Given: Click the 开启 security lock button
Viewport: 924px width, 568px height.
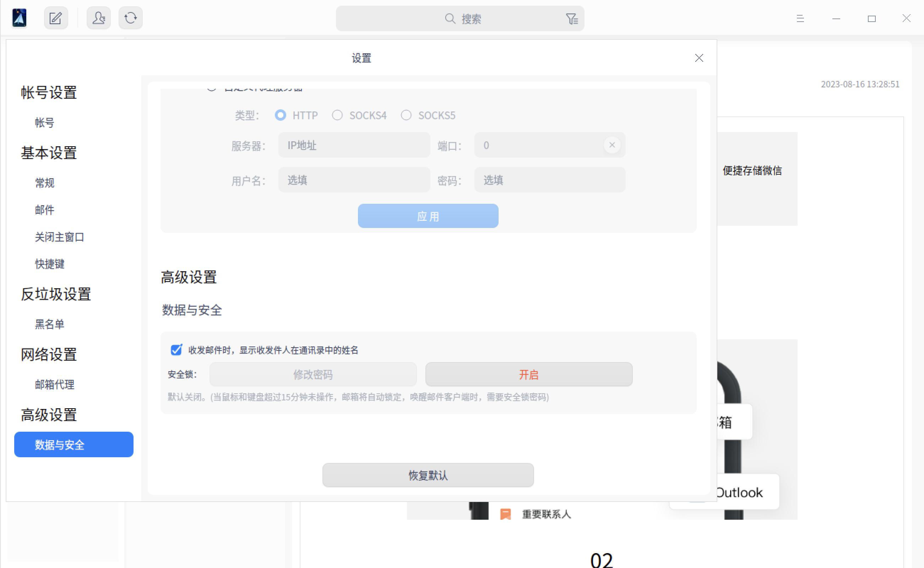Looking at the screenshot, I should click(528, 374).
